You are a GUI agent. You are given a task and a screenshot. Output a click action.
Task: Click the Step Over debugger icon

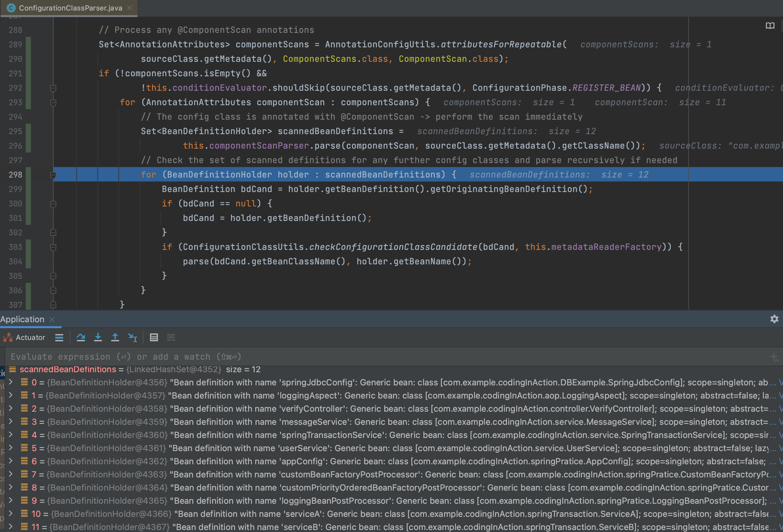(x=81, y=337)
